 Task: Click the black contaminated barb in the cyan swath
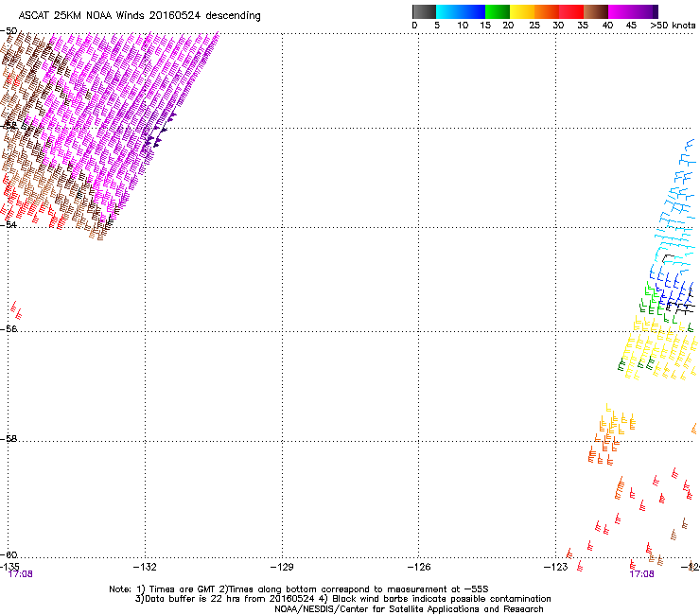coord(668,258)
